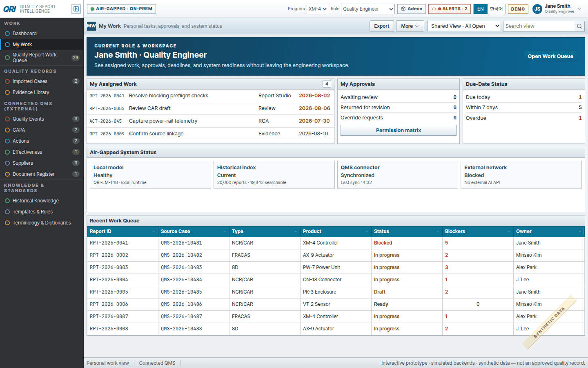Click the Suppliers circle icon
This screenshot has height=368, width=588.
(7, 163)
